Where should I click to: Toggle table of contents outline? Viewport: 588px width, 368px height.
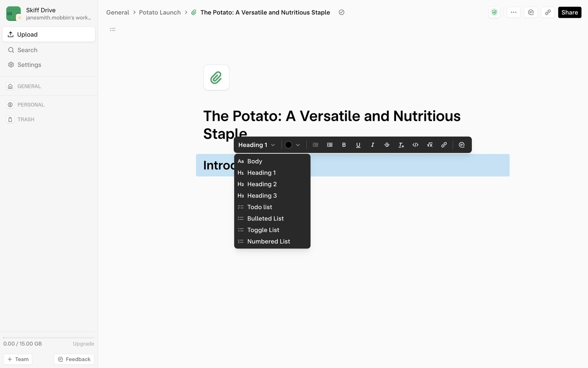pyautogui.click(x=113, y=29)
